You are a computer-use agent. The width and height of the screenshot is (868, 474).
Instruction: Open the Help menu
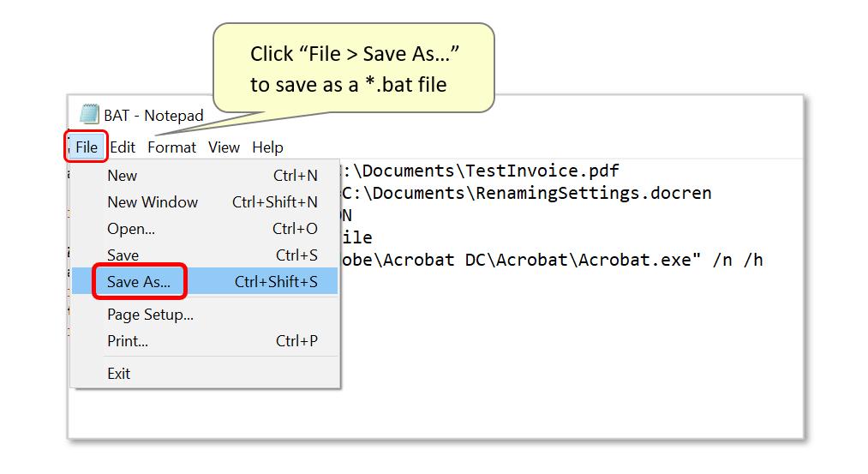[267, 147]
